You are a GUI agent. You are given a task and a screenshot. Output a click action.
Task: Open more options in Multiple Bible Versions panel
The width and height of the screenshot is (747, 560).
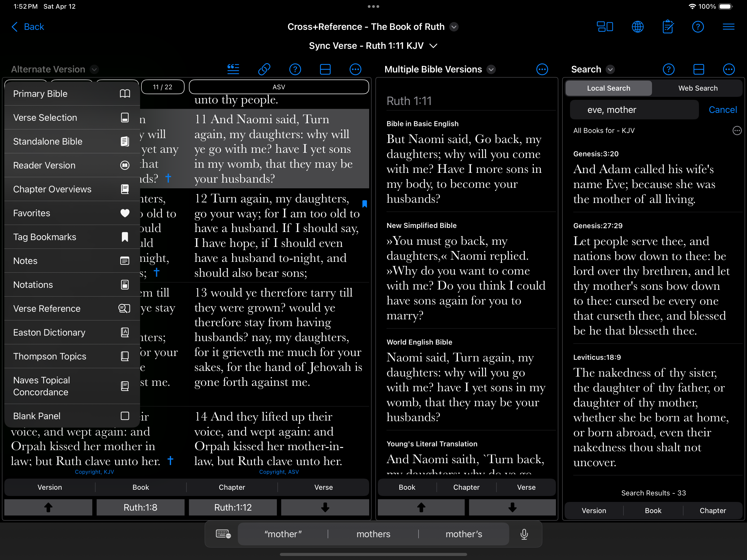(542, 69)
